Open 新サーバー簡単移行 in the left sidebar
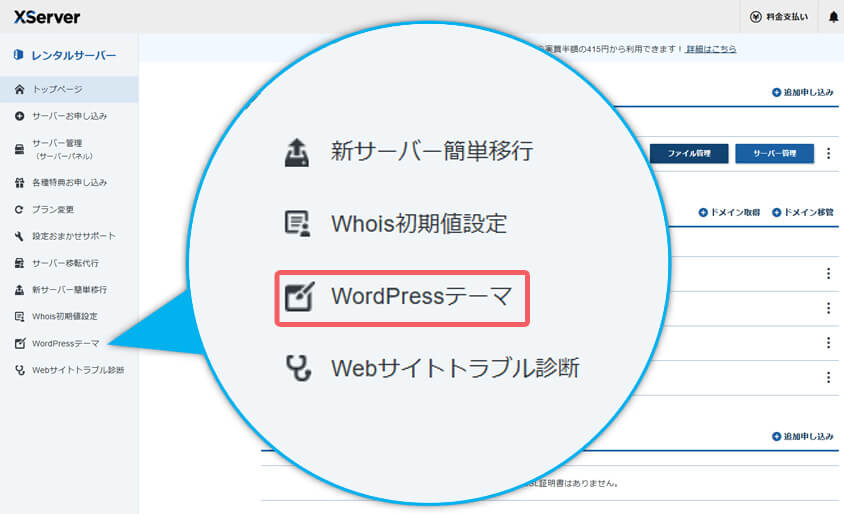This screenshot has width=844, height=514. (x=61, y=290)
